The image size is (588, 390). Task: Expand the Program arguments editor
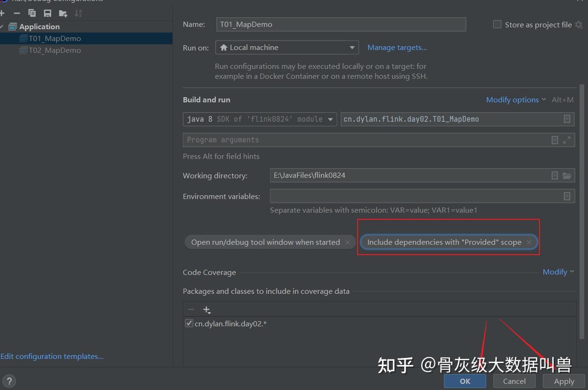click(567, 140)
